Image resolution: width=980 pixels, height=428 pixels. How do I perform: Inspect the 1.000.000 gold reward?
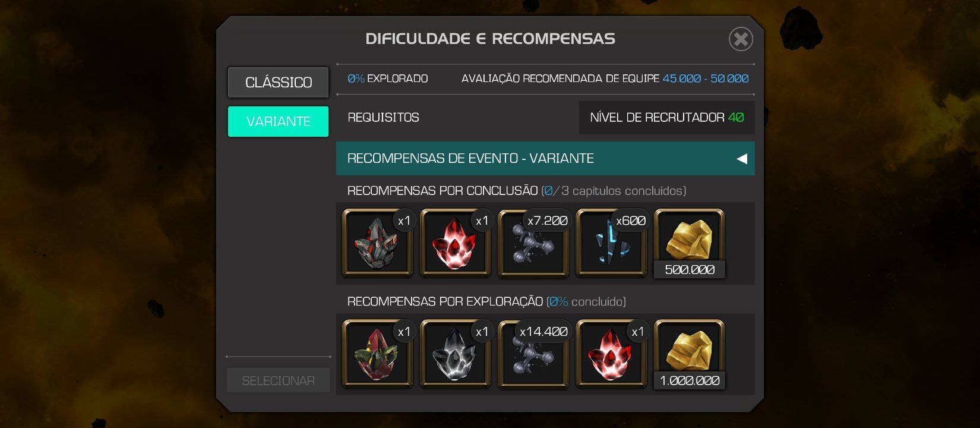[689, 354]
